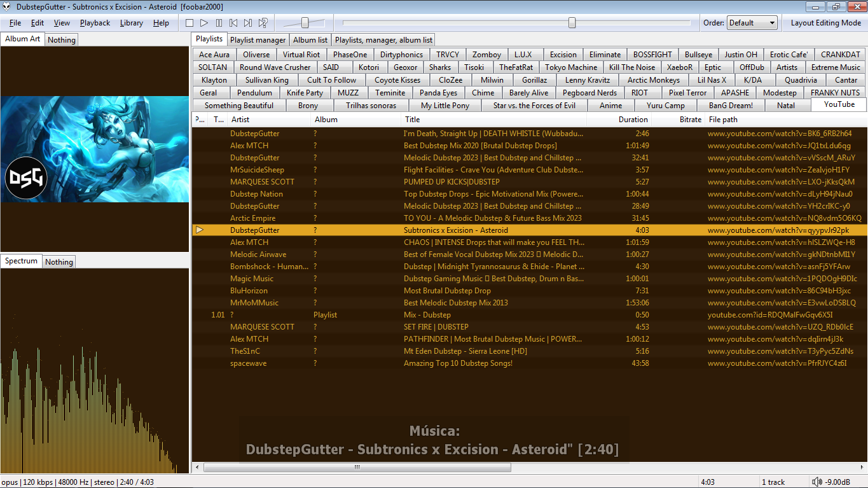The image size is (868, 488).
Task: Click the Stop playback button
Action: point(189,23)
